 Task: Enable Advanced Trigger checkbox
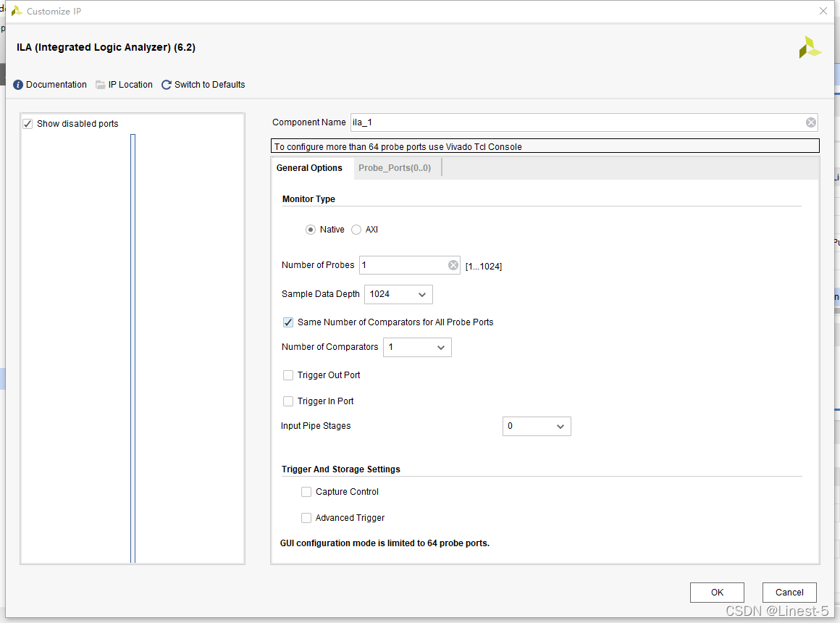click(306, 518)
